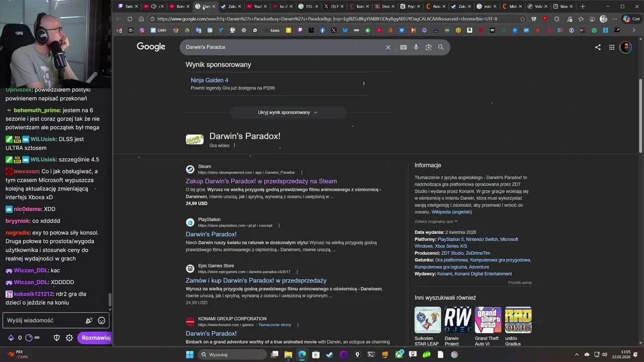This screenshot has height=362, width=644.
Task: Clear the Google search box text
Action: pos(388,47)
